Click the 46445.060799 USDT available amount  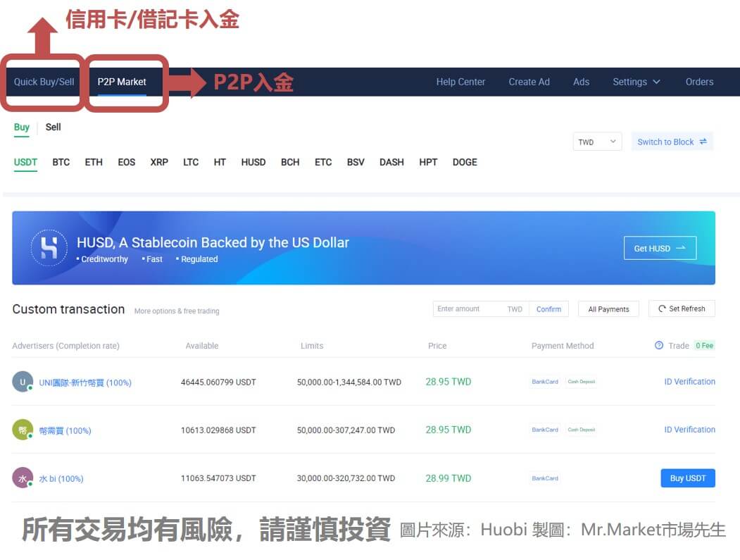coord(218,382)
